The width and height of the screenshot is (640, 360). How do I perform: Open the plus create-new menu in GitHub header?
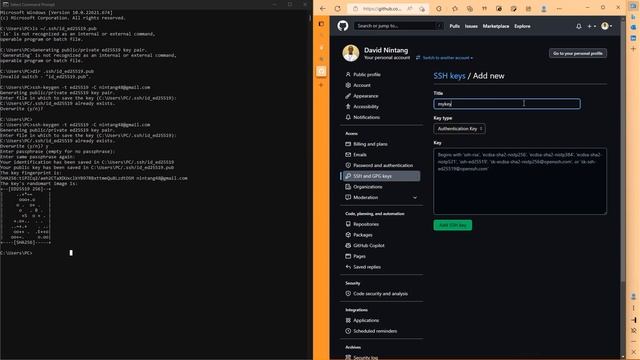591,26
